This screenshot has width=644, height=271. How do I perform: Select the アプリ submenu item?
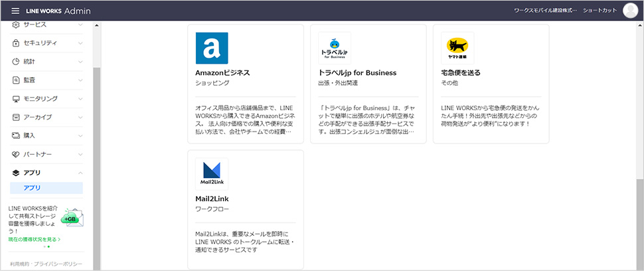(46, 188)
